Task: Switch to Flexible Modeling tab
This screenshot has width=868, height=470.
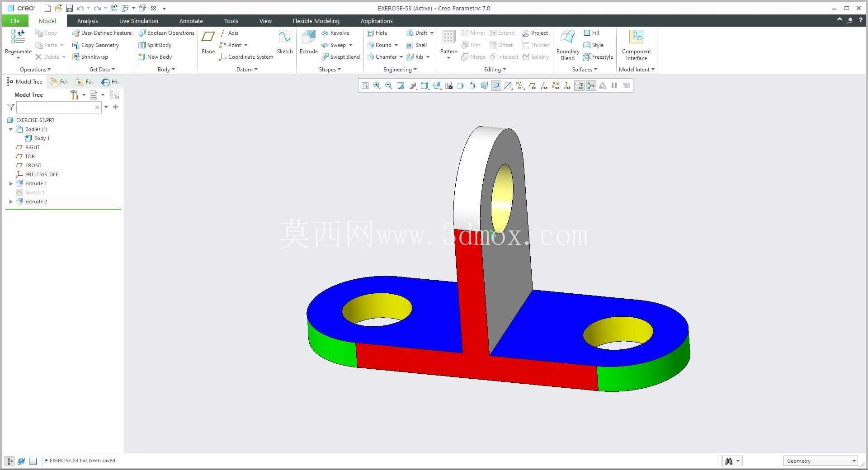Action: click(x=316, y=21)
